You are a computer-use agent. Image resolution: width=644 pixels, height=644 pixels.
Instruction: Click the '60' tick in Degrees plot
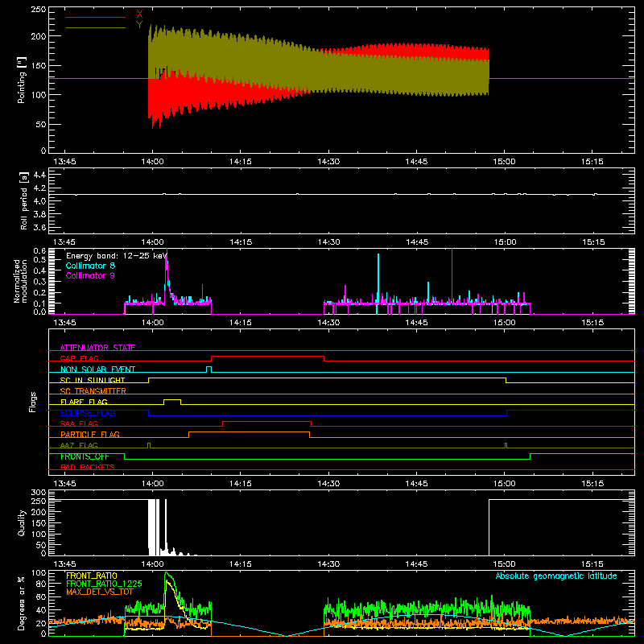pos(41,597)
